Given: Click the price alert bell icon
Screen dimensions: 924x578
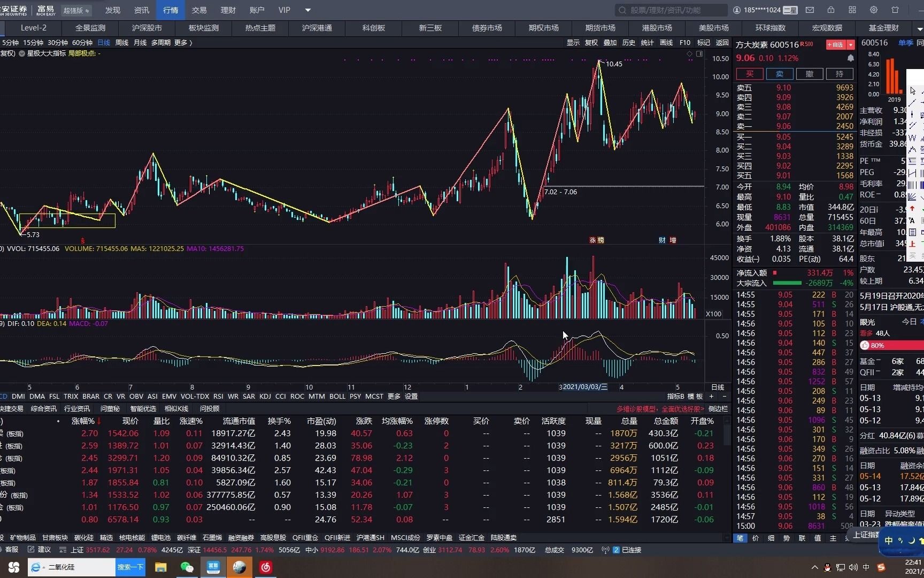Looking at the screenshot, I should 850,58.
